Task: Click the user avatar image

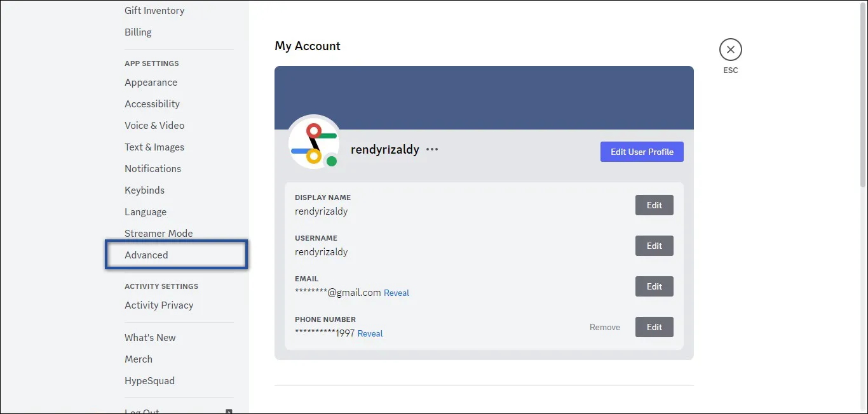Action: [314, 142]
